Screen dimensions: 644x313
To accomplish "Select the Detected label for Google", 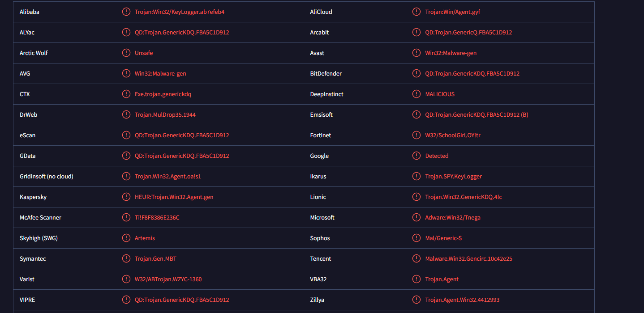I will coord(437,156).
